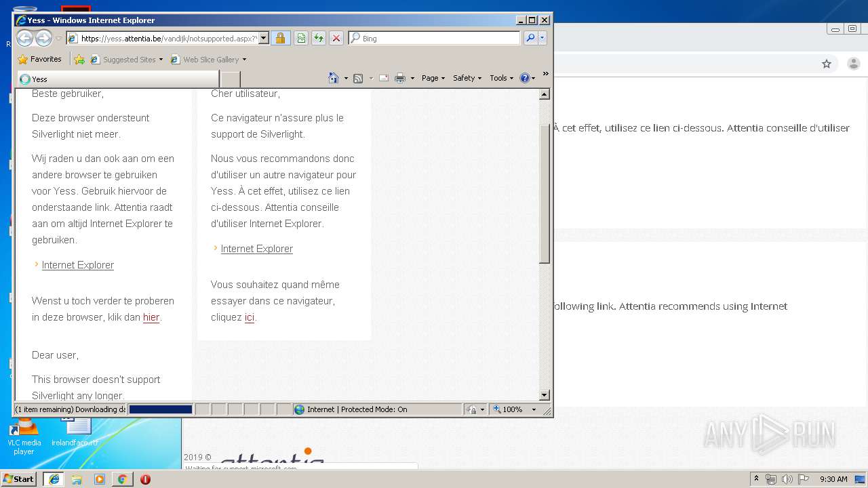Click the Internet Explorer Forward arrow

click(43, 38)
